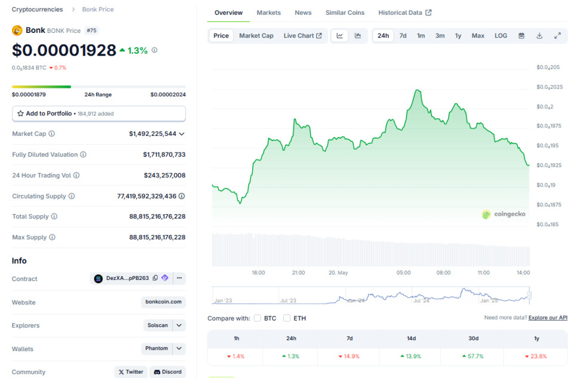Switch to line chart view
This screenshot has width=588, height=378.
coord(340,36)
